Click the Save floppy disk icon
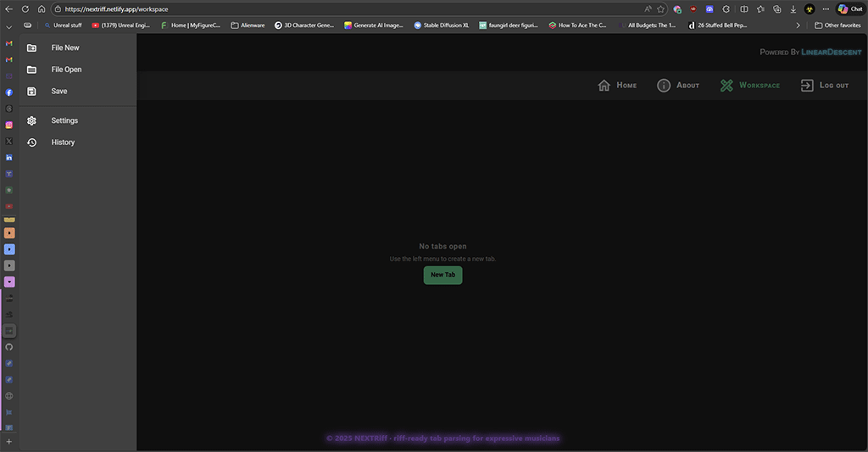This screenshot has height=452, width=868. click(x=31, y=92)
